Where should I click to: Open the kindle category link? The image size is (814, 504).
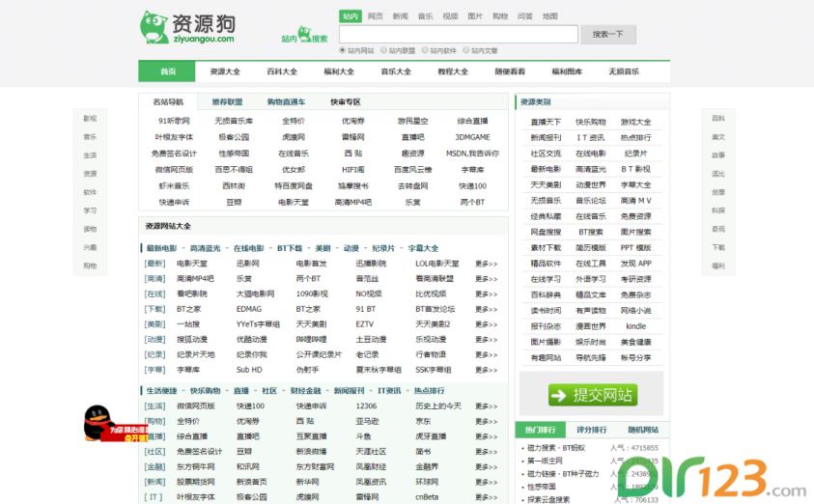(x=636, y=326)
